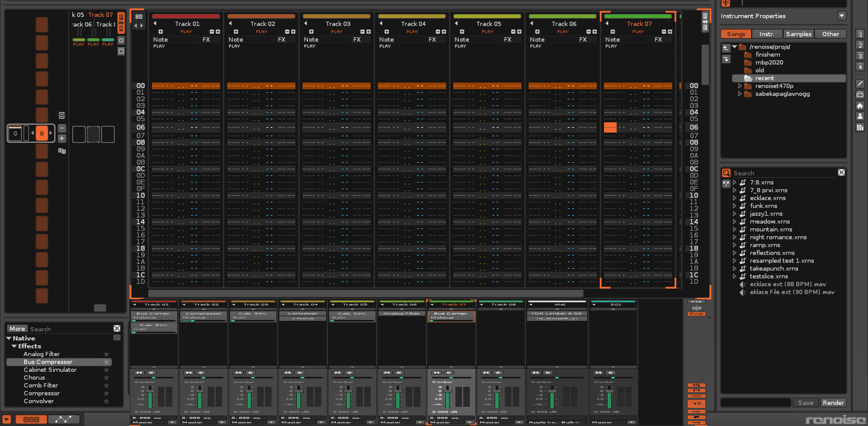This screenshot has height=426, width=868.
Task: Expand the 7:8.xrns song entry
Action: coord(734,182)
